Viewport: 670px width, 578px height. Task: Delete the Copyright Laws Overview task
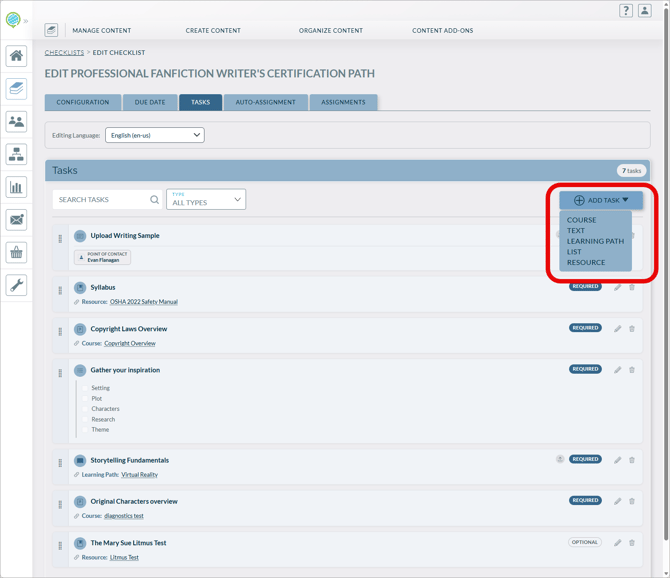point(632,329)
